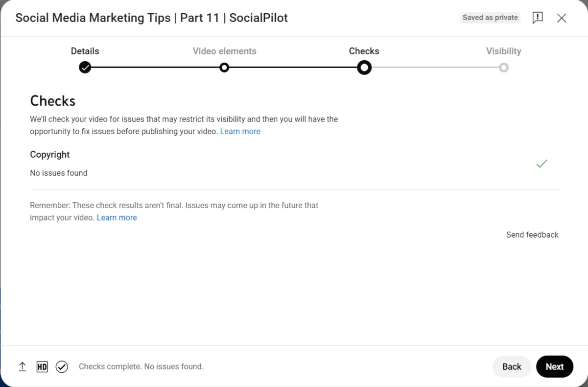Click the HD processing status icon
Screen dimensions: 588x387
[42, 366]
